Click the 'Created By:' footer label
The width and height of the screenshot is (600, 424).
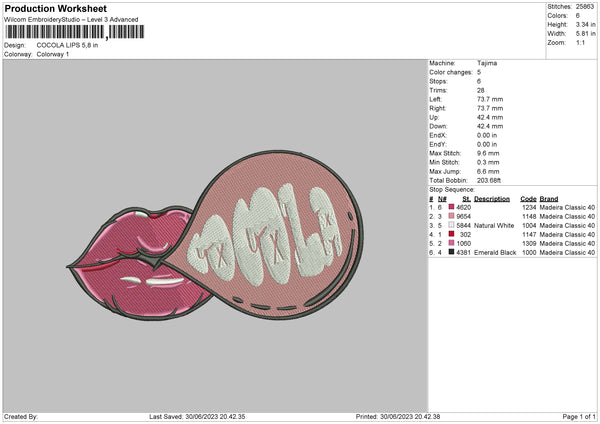tap(21, 417)
